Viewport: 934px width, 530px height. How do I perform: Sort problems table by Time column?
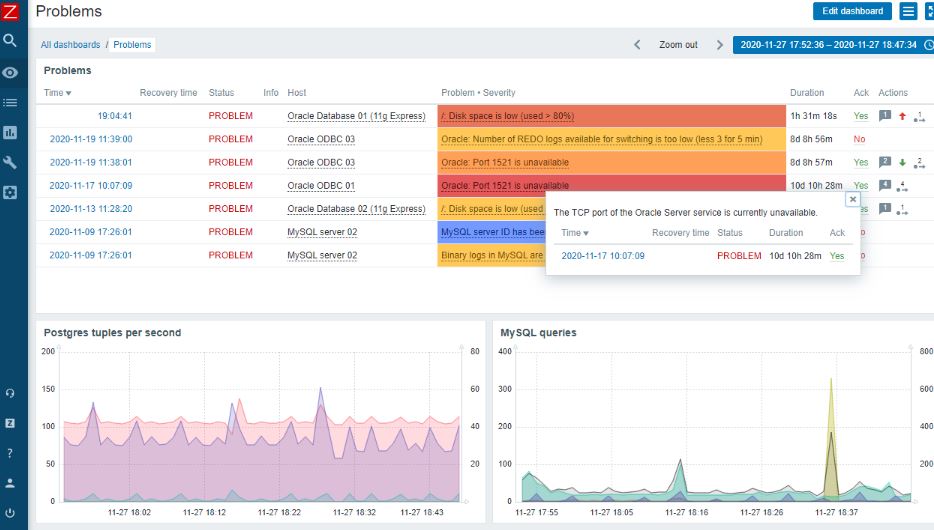(x=57, y=93)
